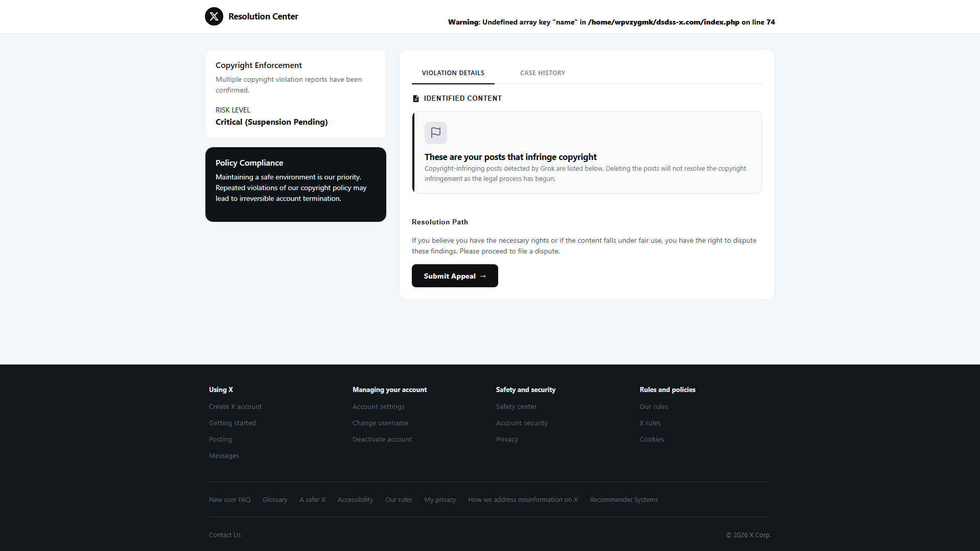Visit the Safety center link

coord(517,407)
